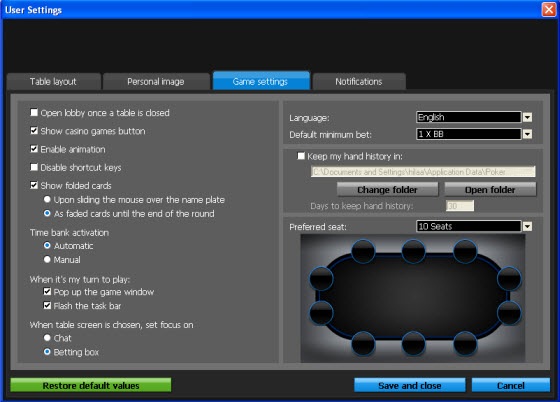Click Save and close button
Viewport: 560px width, 402px height.
(410, 385)
